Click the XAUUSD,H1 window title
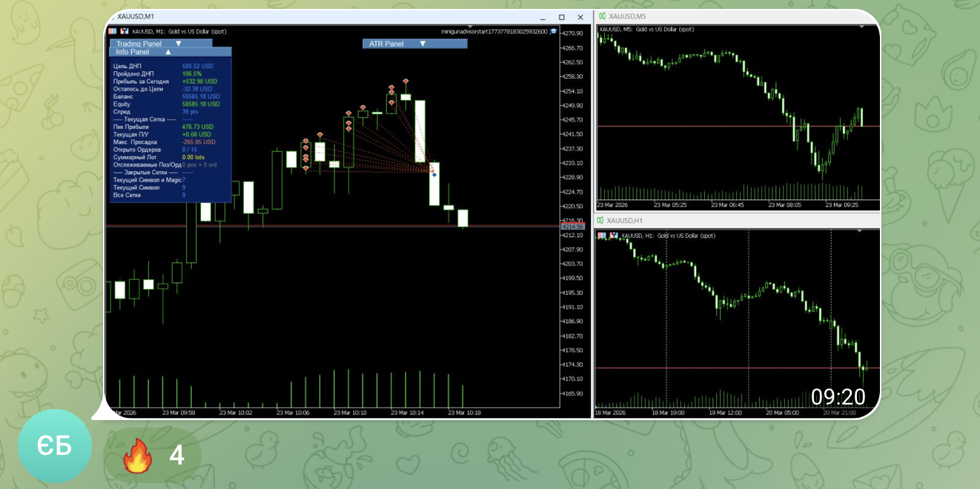Viewport: 980px width, 489px height. click(x=625, y=220)
